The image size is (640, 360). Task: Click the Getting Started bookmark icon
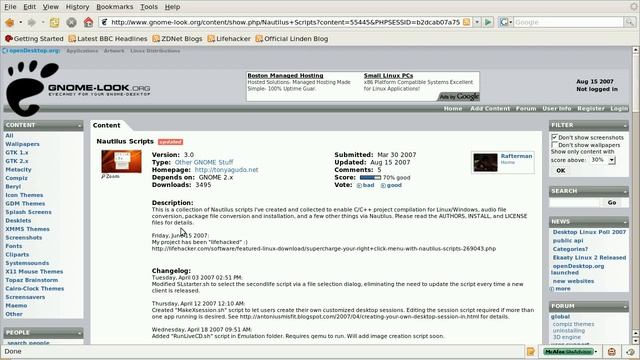pyautogui.click(x=9, y=39)
